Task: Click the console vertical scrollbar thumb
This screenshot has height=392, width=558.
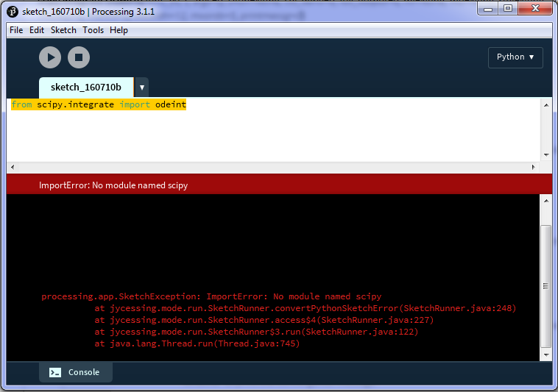Action: 546,286
